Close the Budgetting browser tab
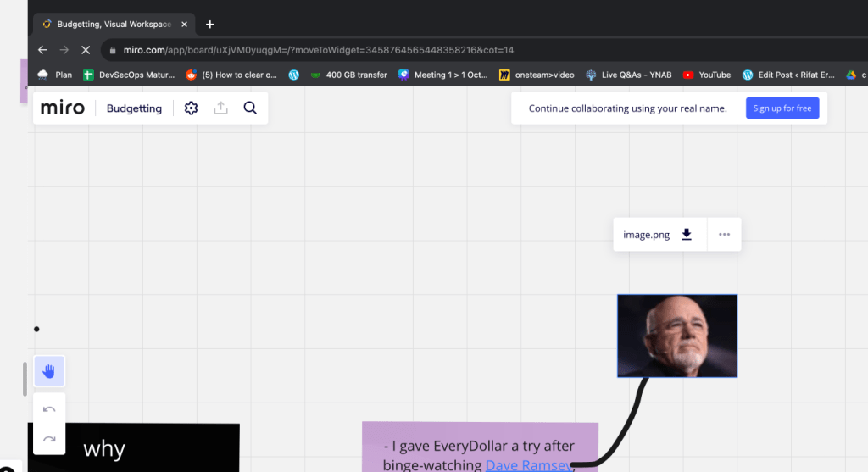 [184, 25]
